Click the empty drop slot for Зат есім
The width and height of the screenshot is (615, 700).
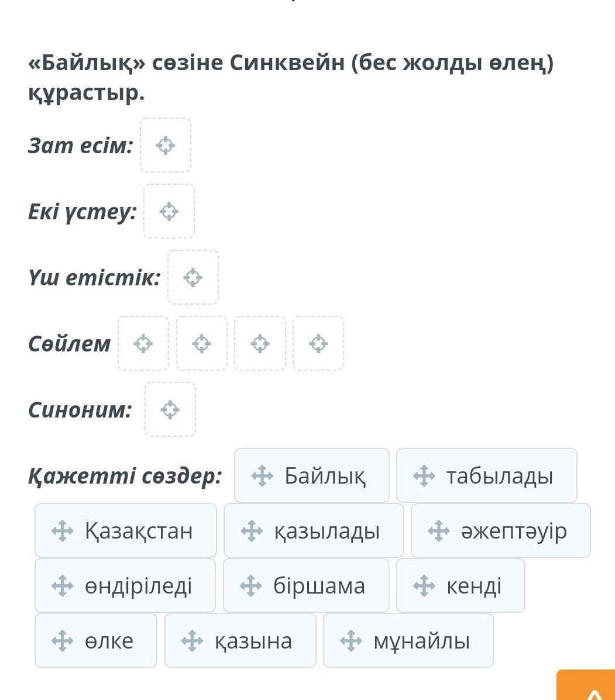(166, 145)
